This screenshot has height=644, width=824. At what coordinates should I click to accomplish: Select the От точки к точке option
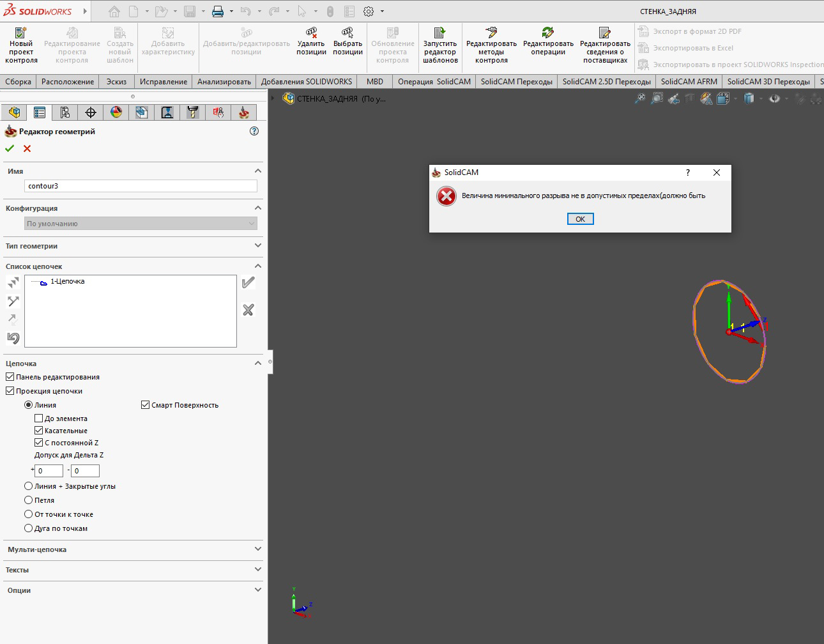pyautogui.click(x=28, y=514)
